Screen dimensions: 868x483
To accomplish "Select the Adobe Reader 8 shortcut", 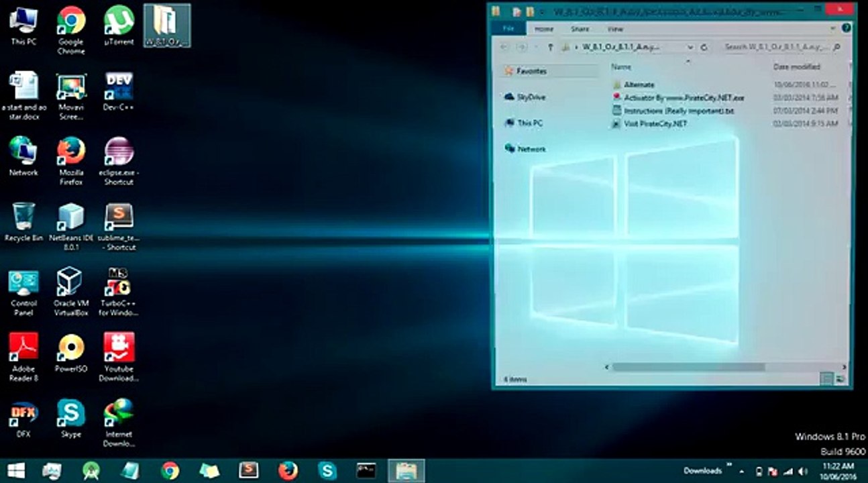I will [23, 358].
